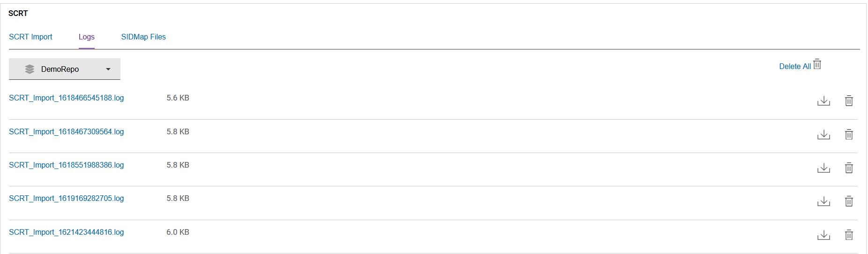Download log SCRT_Import_1618551988386.log

(x=823, y=168)
